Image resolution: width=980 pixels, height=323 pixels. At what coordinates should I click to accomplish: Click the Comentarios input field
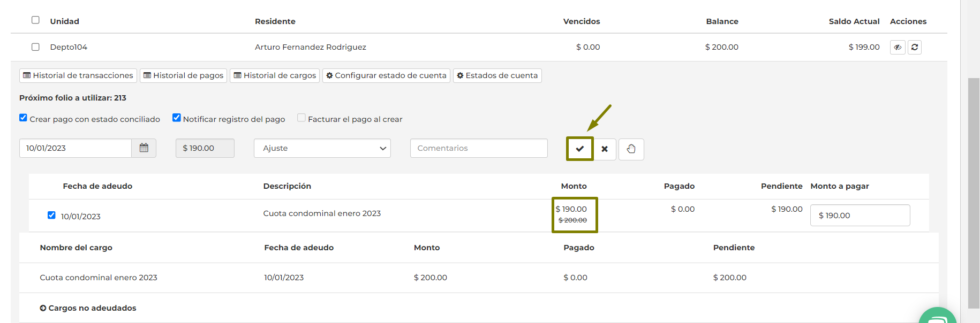[x=479, y=148]
